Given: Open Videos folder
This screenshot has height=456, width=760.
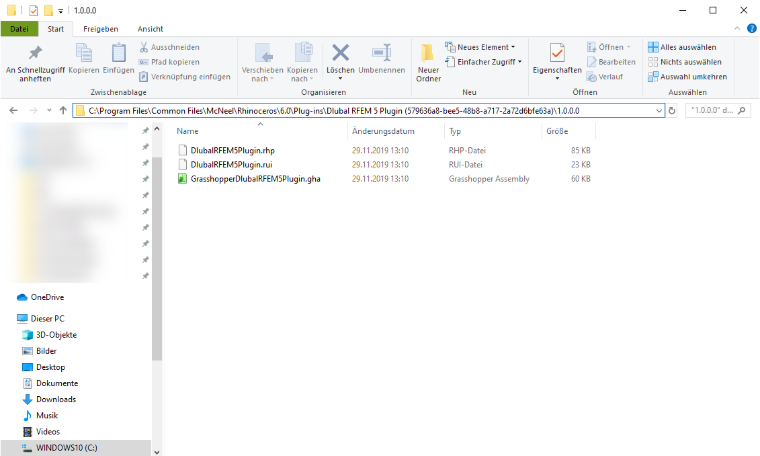Looking at the screenshot, I should 48,431.
